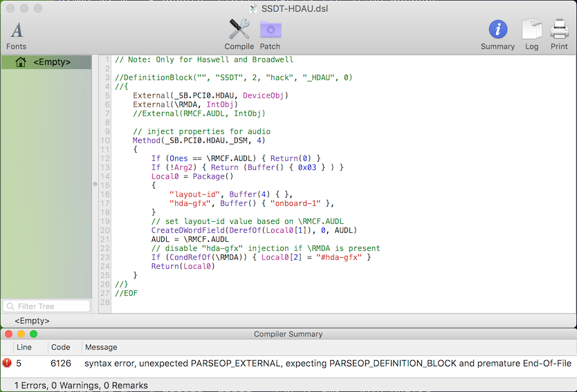Screen dimensions: 577x392
Task: Click the Filter Tree search field
Action: click(x=46, y=306)
